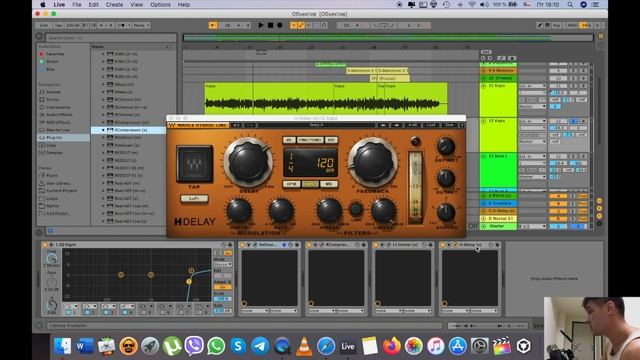
Task: Open the View menu
Action: pyautogui.click(x=136, y=4)
